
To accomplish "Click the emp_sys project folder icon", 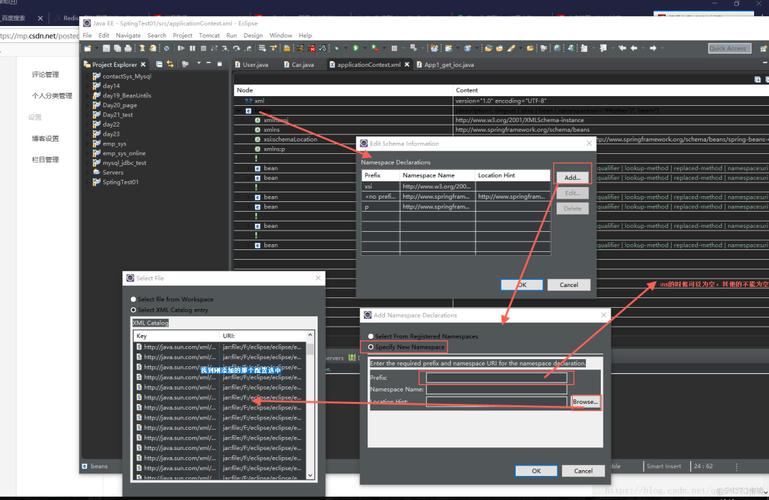I will point(96,143).
